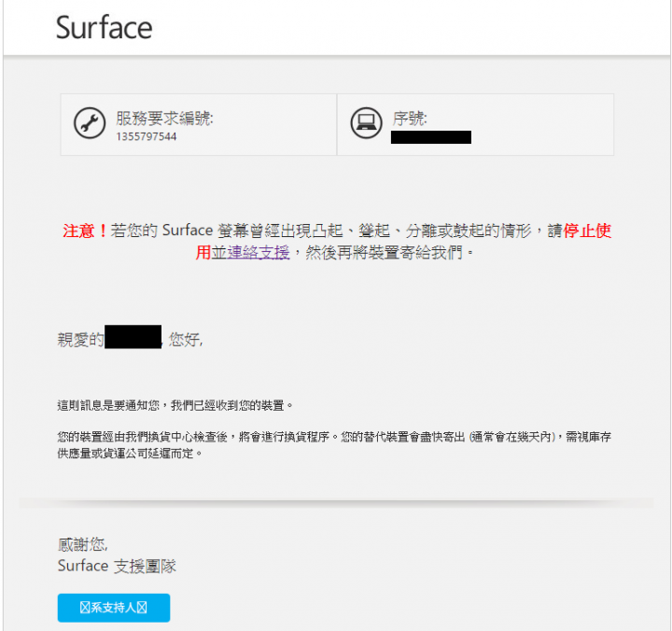Click the Surface logo in header
This screenshot has width=672, height=631.
point(105,27)
